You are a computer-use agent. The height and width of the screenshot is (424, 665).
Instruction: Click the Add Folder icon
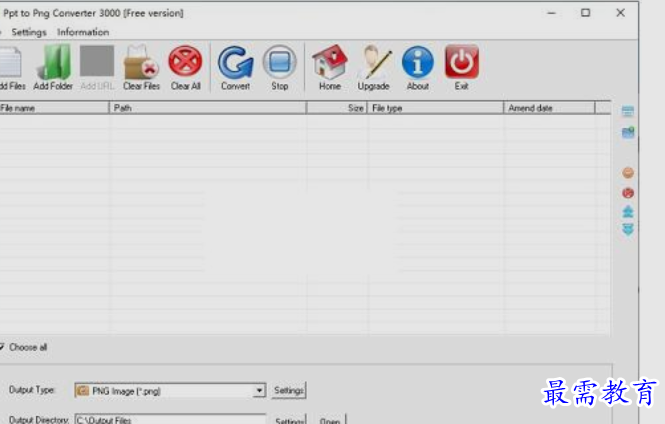click(x=53, y=62)
